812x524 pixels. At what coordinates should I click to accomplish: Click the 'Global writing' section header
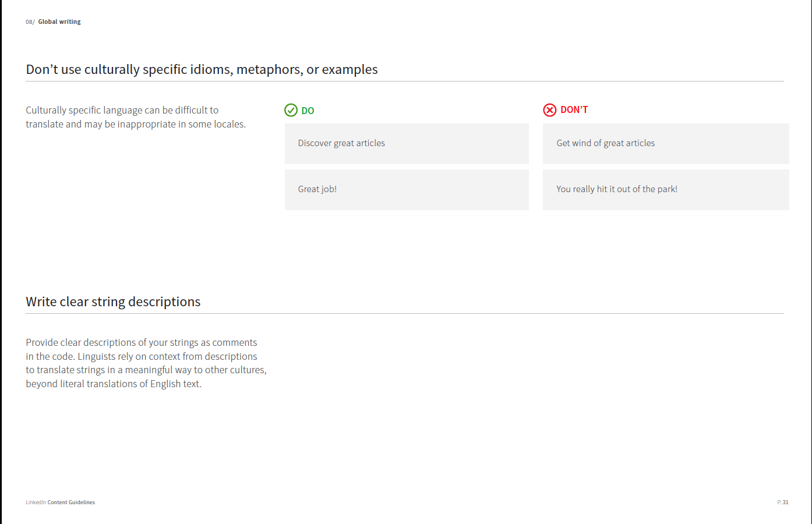pyautogui.click(x=59, y=22)
